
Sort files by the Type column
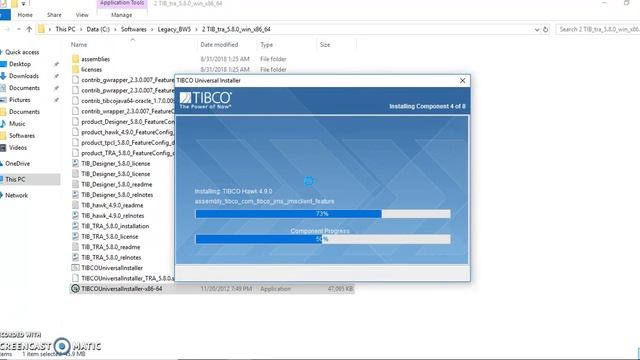pos(267,44)
